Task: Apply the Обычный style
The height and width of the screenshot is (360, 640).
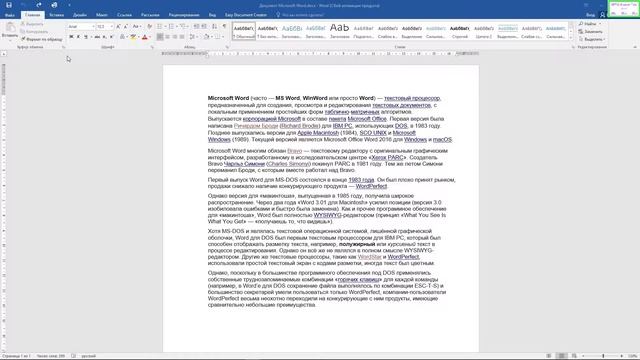Action: pyautogui.click(x=244, y=31)
